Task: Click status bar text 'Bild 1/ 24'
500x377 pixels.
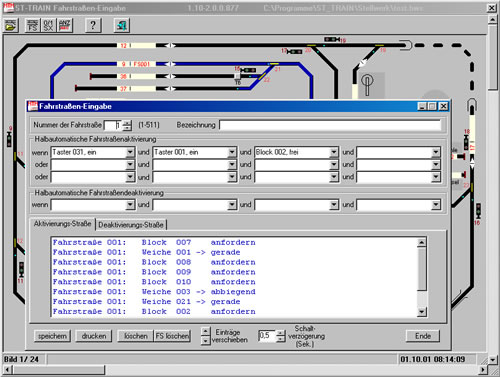Action: click(x=22, y=359)
